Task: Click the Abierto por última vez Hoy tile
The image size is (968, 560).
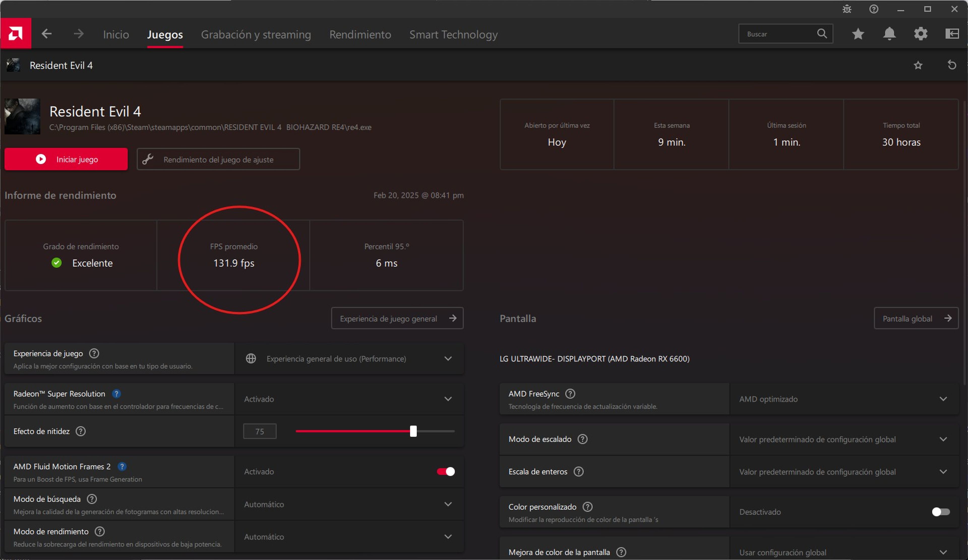Action: point(557,134)
